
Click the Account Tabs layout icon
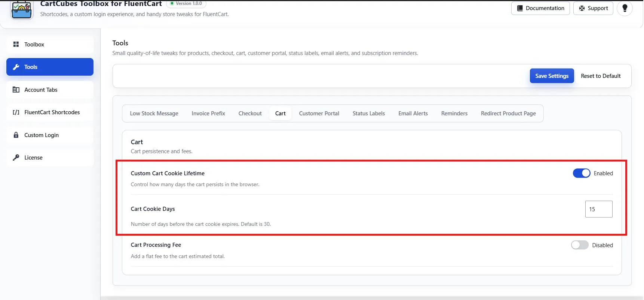click(x=16, y=90)
